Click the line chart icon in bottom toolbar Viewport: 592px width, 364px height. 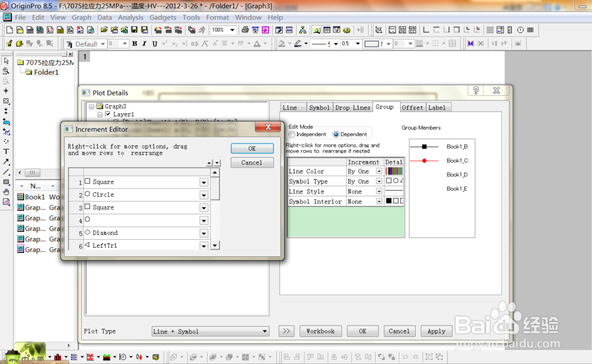coord(73,357)
